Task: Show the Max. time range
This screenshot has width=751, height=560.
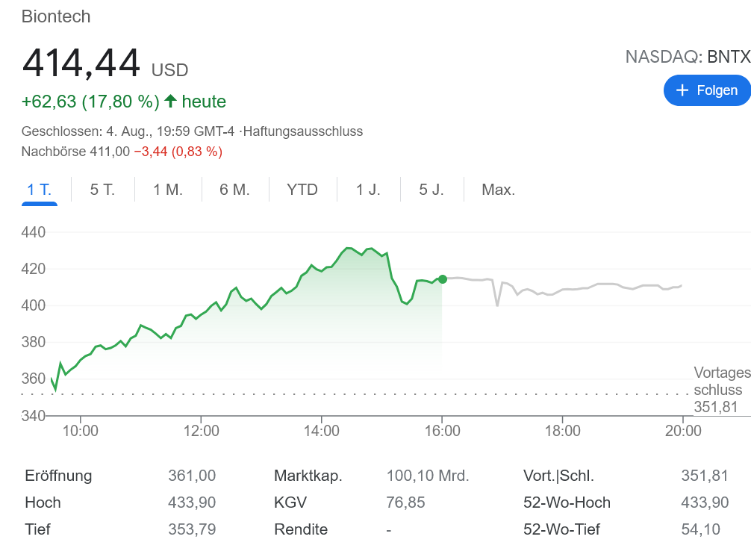Action: coord(499,190)
